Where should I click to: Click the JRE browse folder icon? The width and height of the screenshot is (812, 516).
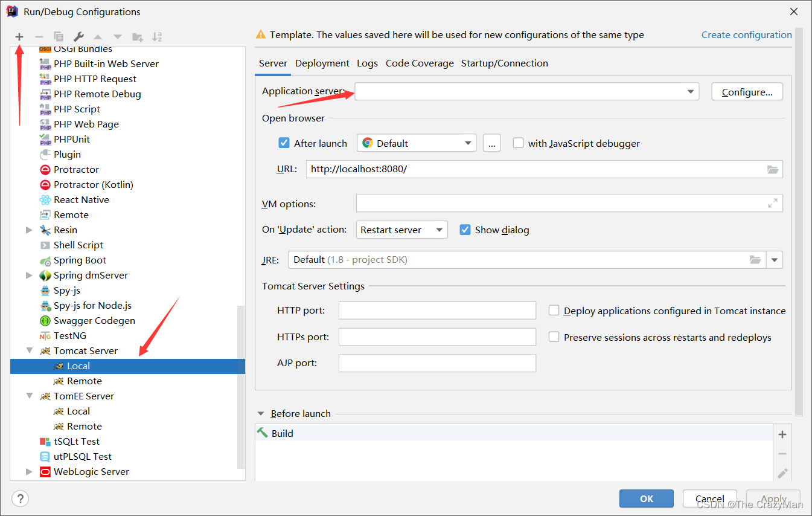point(755,260)
